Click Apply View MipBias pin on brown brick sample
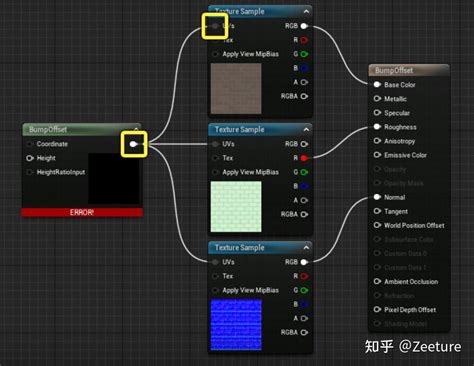 point(215,54)
